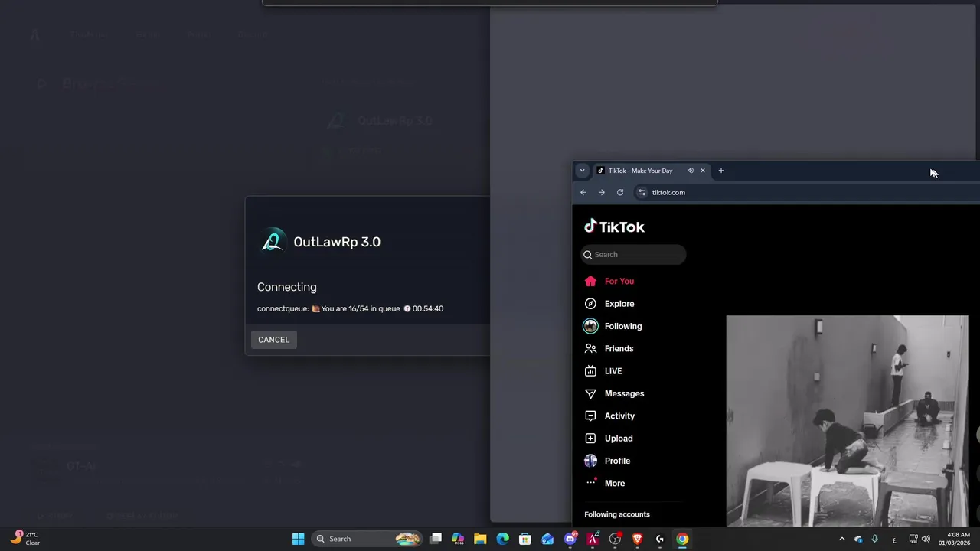Launch Microsoft Edge from taskbar

502,539
